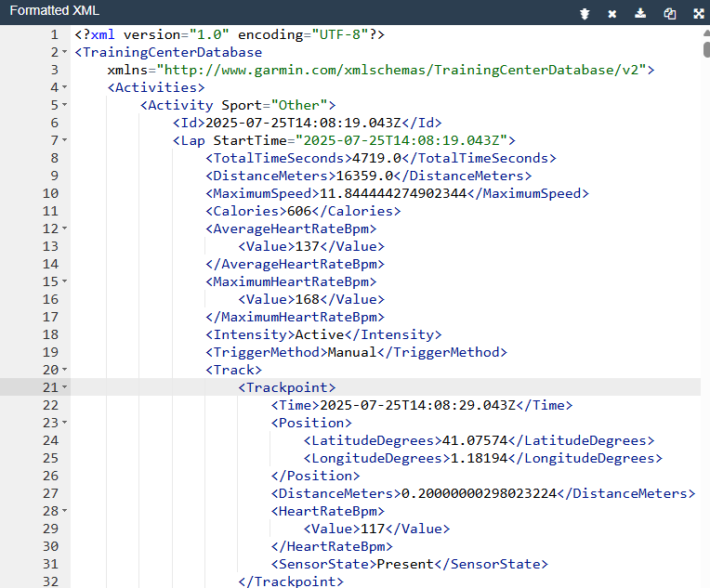The image size is (710, 588).
Task: Click the X clear icon in header
Action: (x=612, y=14)
